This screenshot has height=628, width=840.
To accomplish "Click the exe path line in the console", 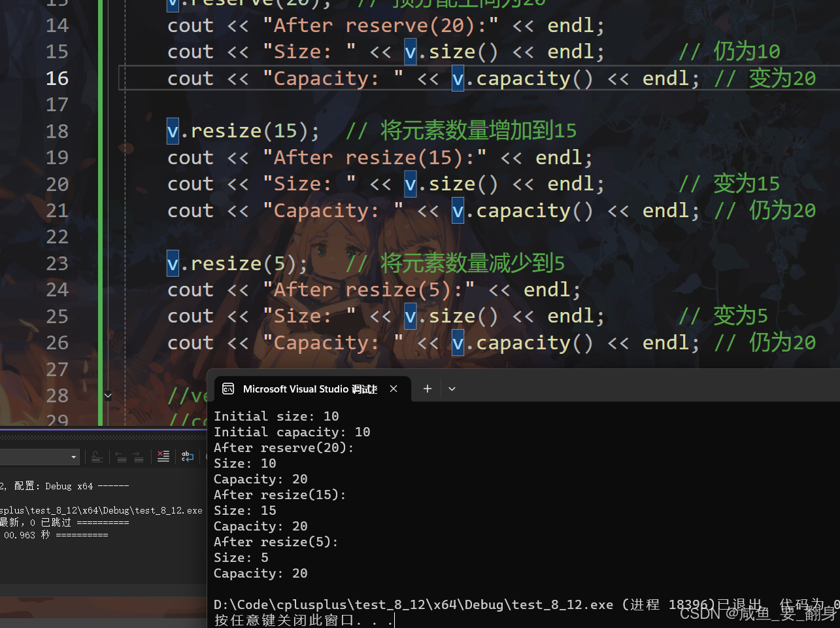I will [x=526, y=604].
